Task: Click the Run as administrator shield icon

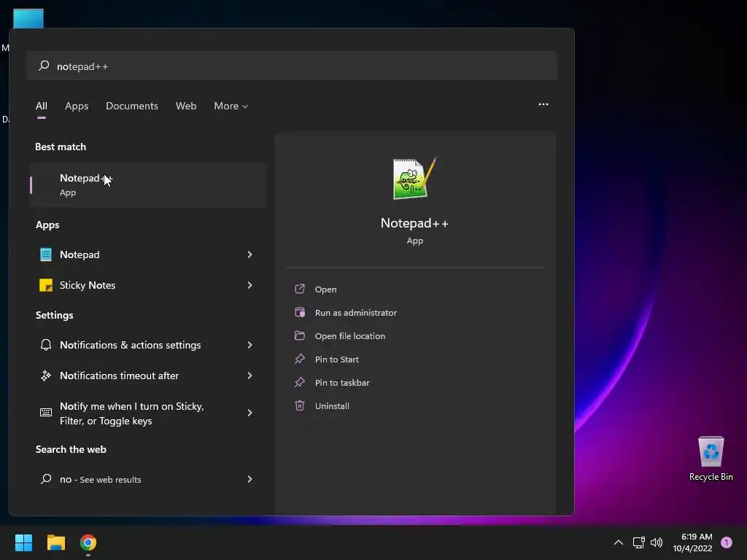Action: (x=300, y=312)
